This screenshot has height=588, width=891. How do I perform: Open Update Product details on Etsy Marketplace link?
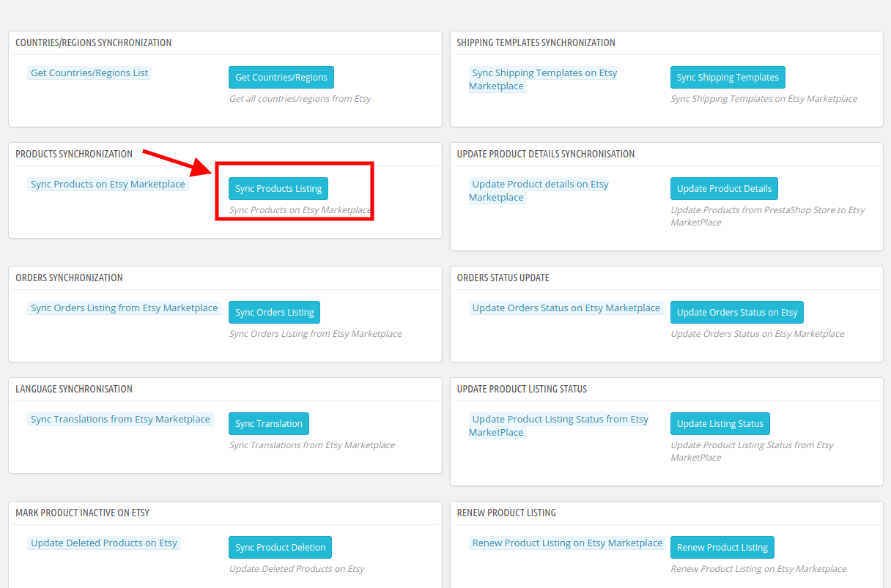539,191
